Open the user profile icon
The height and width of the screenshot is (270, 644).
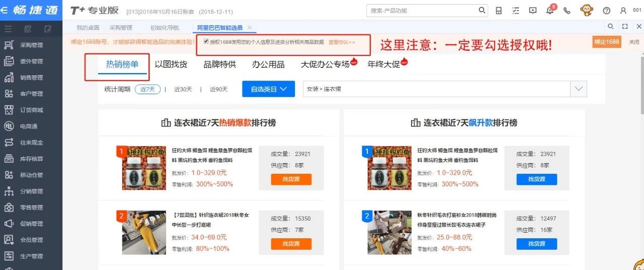pos(624,11)
